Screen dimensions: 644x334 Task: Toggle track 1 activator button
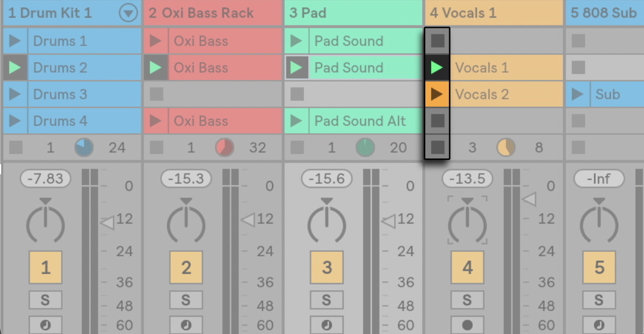tap(45, 267)
